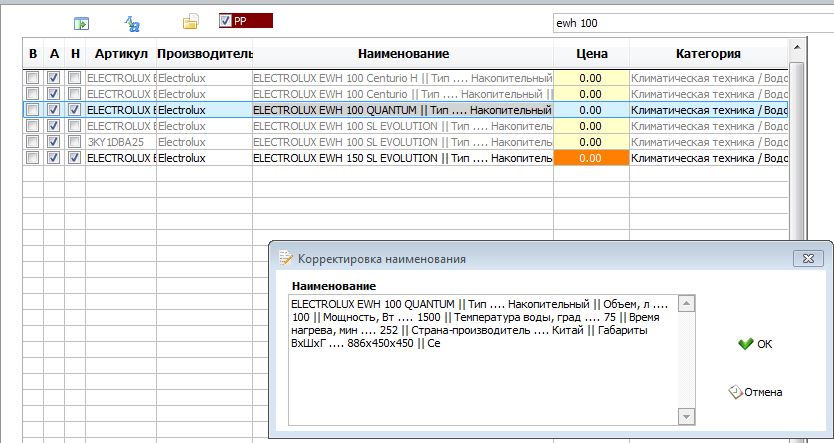Click the article cell of EWH 150 SL EVOLUTION row
The height and width of the screenshot is (443, 834).
(x=121, y=158)
